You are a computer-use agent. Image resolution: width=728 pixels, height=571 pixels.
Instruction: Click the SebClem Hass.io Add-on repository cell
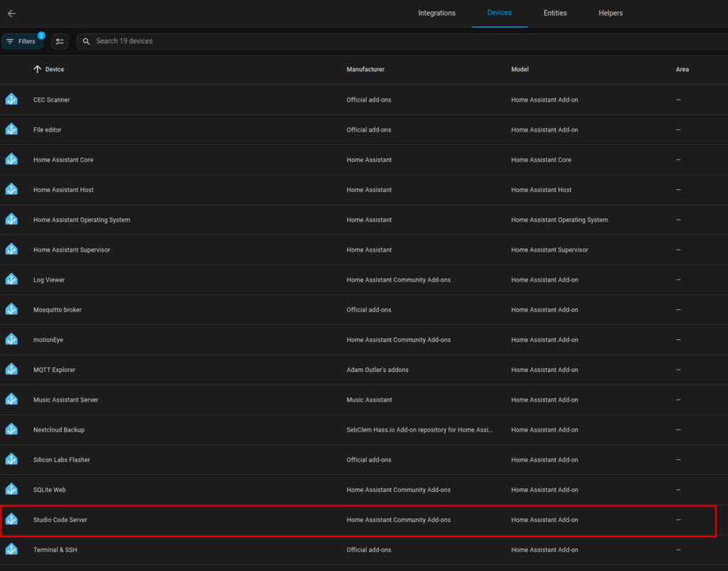click(x=419, y=430)
